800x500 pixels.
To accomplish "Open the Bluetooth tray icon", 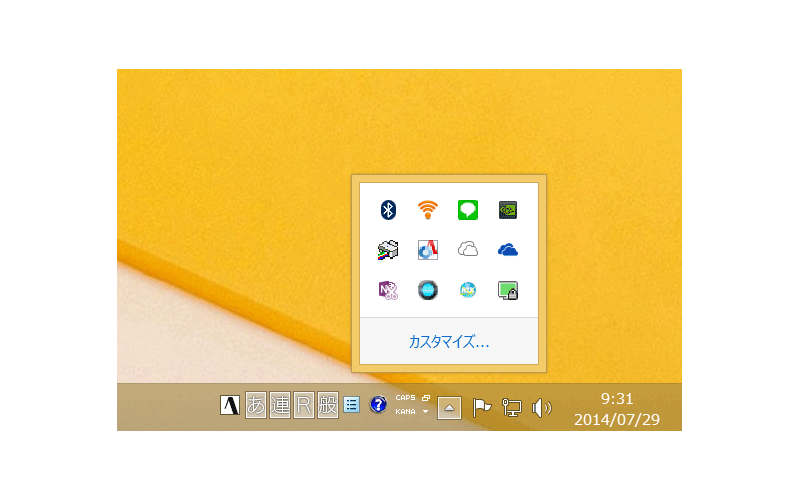I will coord(388,209).
